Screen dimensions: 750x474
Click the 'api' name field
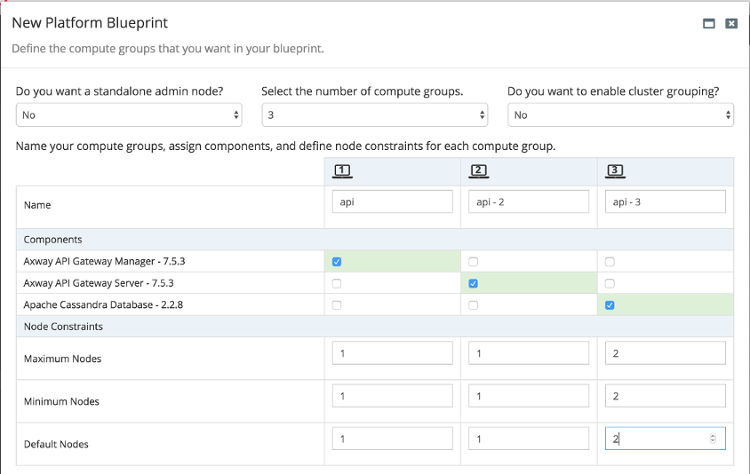coord(392,201)
